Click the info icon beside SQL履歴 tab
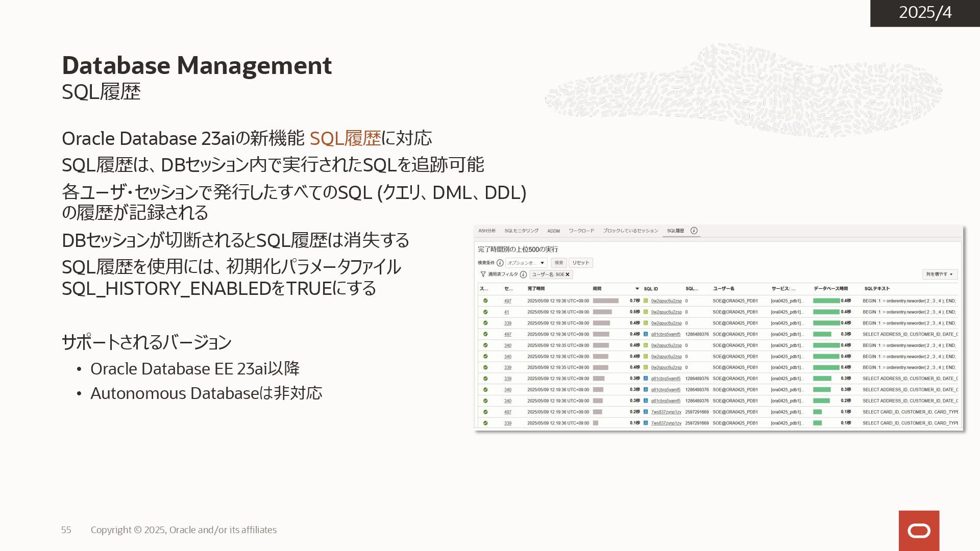 coord(694,231)
